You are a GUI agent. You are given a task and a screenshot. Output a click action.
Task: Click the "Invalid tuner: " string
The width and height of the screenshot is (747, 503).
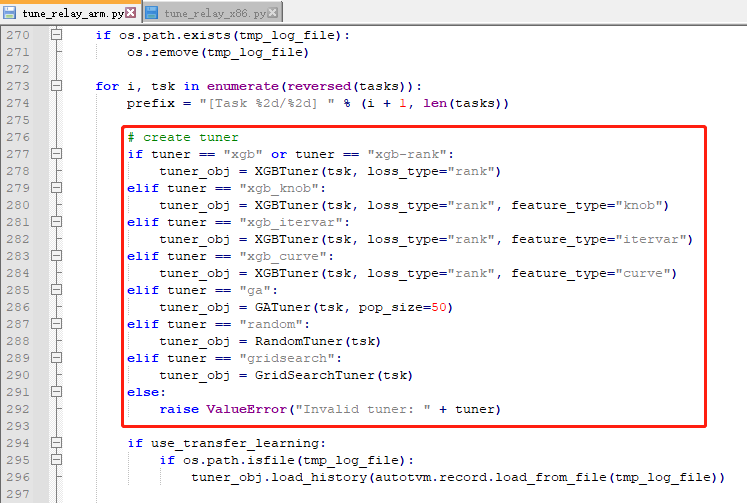pos(363,409)
